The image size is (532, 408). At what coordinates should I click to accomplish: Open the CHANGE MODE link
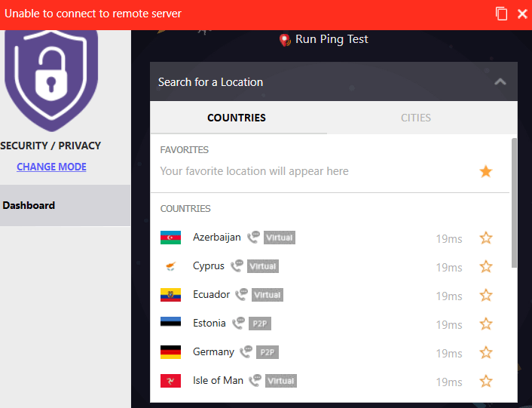point(51,167)
